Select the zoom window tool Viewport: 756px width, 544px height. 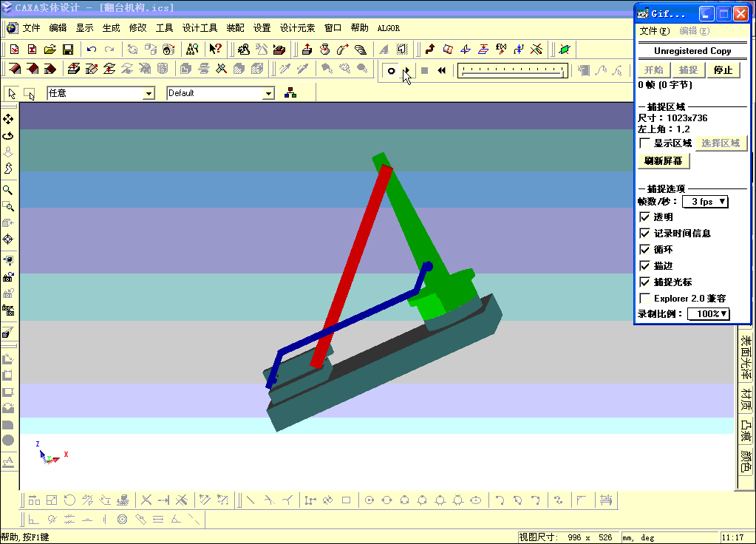click(x=8, y=207)
